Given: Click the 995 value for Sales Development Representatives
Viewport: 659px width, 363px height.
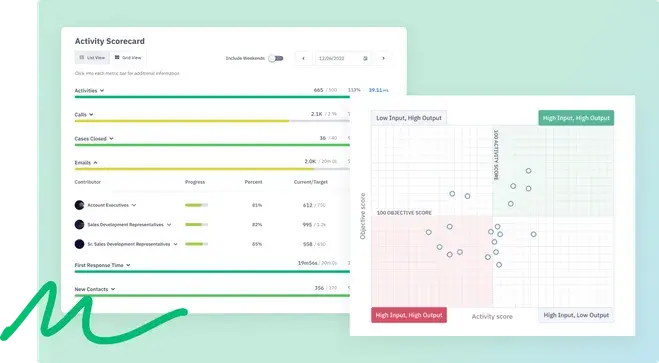Looking at the screenshot, I should 307,225.
